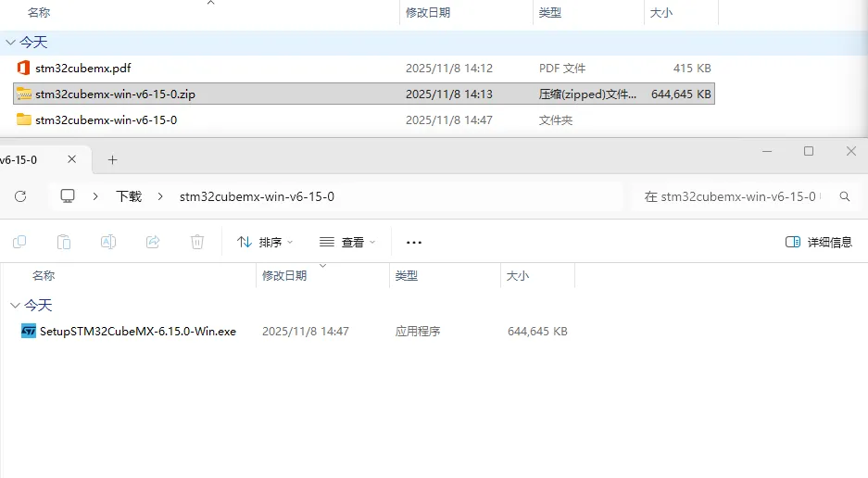Select stm32cubemx-win-v6-15-0.zip file name
Image resolution: width=868 pixels, height=478 pixels.
115,94
